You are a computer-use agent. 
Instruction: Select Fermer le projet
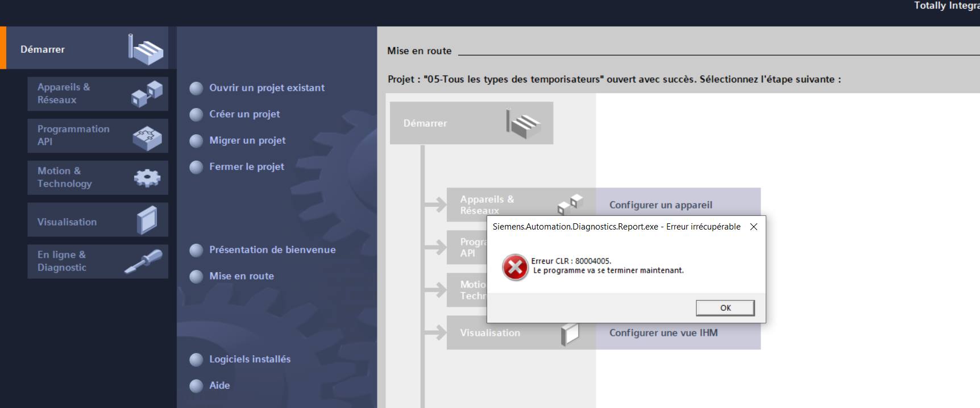tap(246, 166)
